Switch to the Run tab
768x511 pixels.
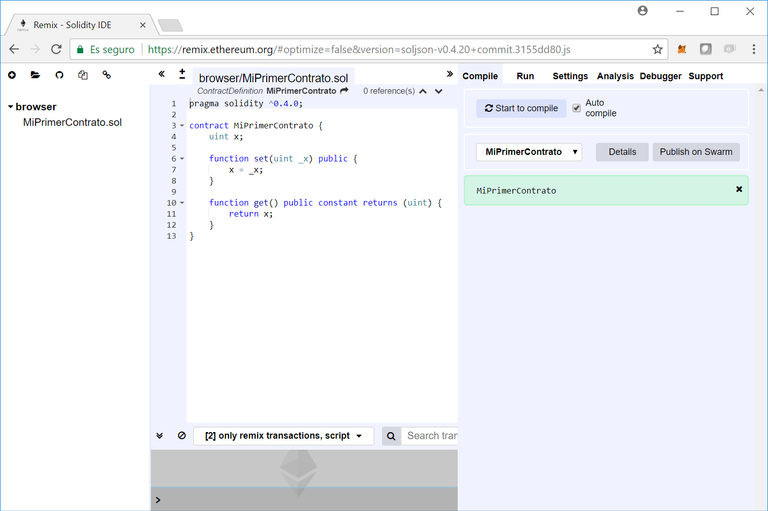point(525,76)
